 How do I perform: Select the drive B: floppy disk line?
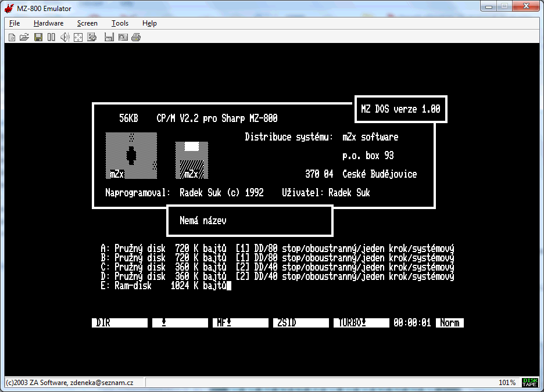[277, 258]
